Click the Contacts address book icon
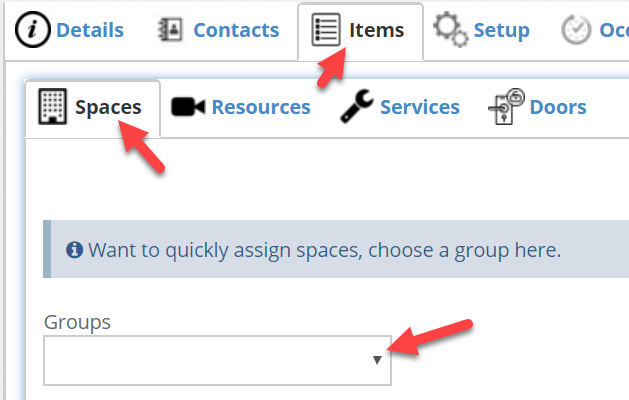Screen dimensions: 629x400 170,30
